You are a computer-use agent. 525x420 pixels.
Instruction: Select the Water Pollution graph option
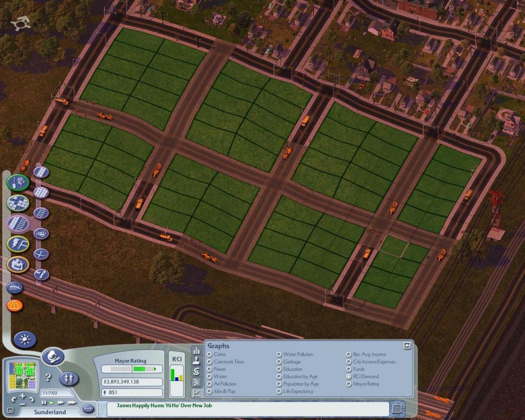pos(279,354)
